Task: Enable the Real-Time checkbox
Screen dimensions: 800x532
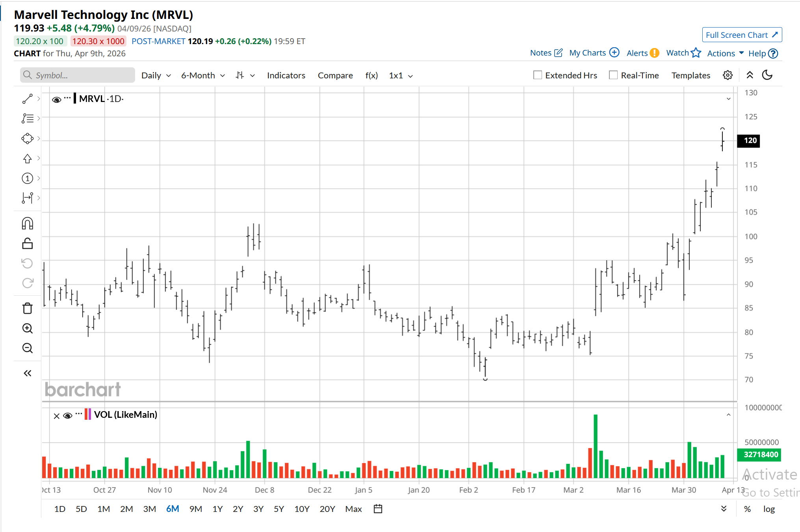Action: 613,75
